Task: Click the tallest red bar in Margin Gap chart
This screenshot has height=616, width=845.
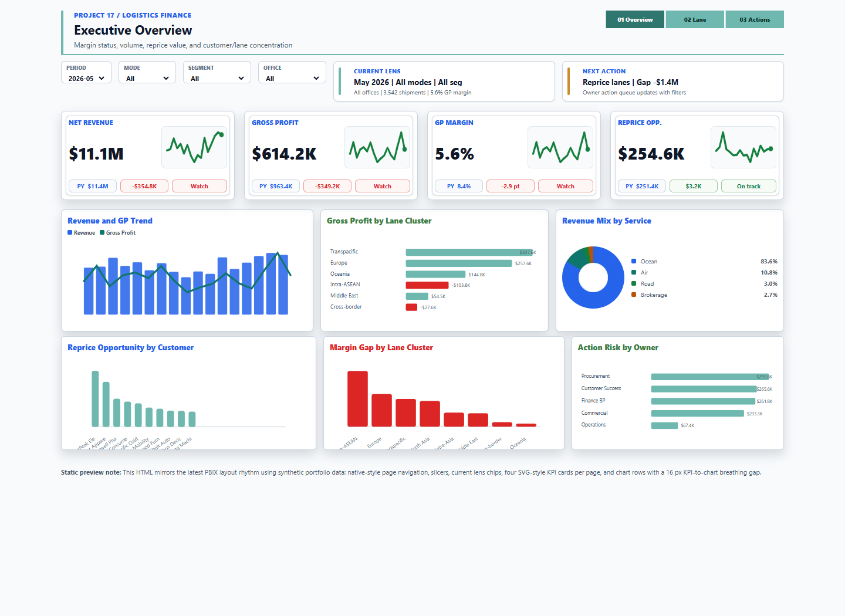Action: point(358,398)
